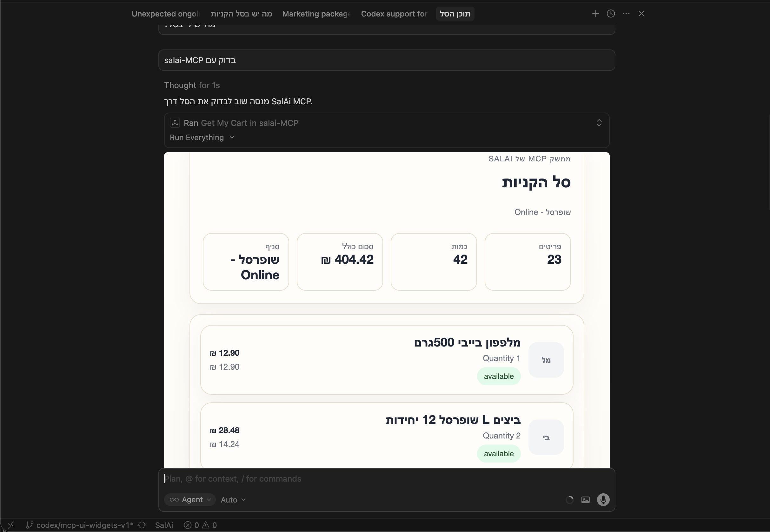Open the Agent mode dropdown
Viewport: 770px width, 532px height.
click(x=189, y=500)
